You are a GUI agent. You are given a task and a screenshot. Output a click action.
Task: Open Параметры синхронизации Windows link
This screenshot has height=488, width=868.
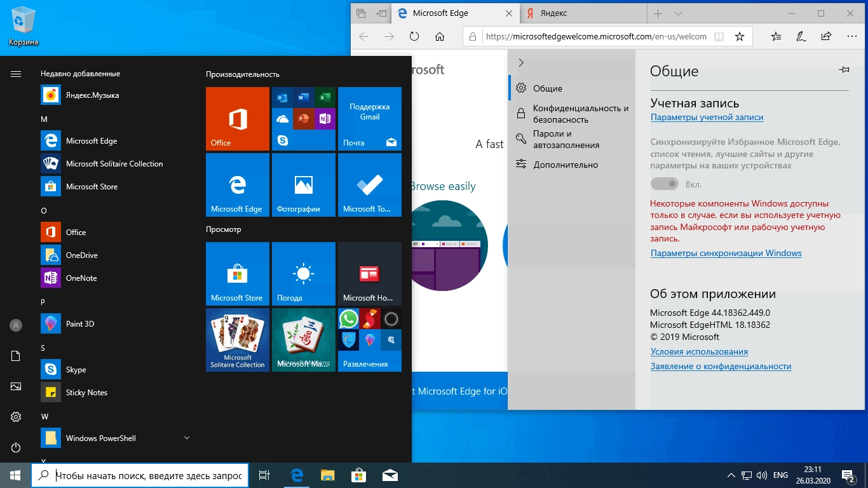click(x=726, y=253)
